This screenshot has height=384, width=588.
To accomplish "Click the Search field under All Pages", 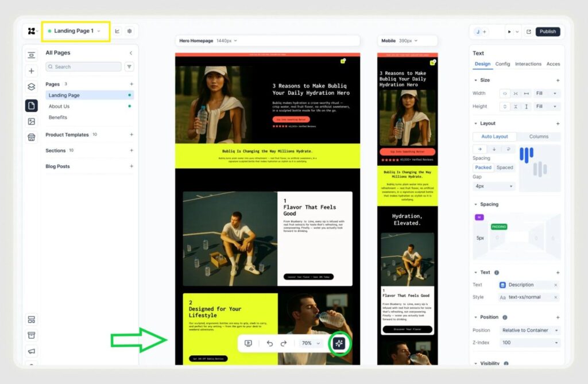I will point(83,67).
